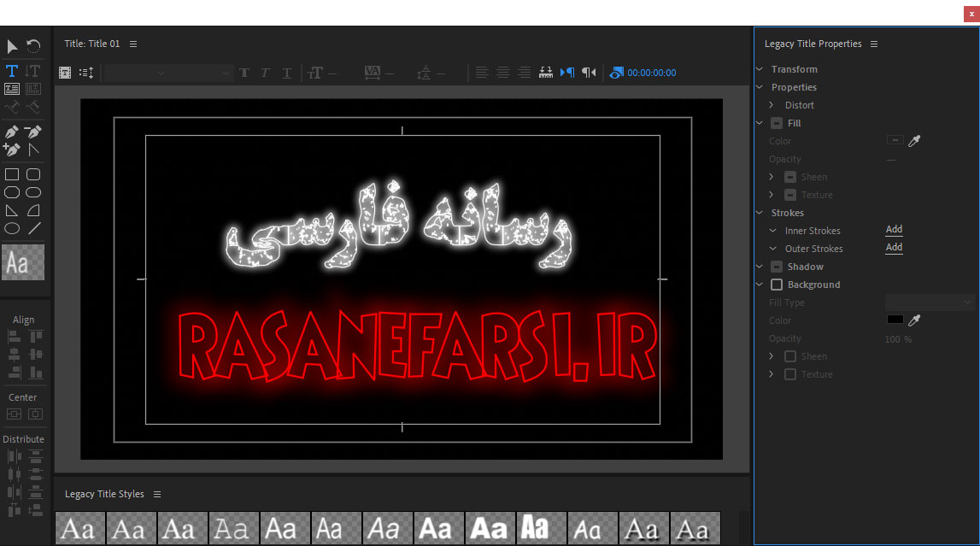Select the Vertical Type tool
Screen dimensions: 980x546
click(x=33, y=71)
